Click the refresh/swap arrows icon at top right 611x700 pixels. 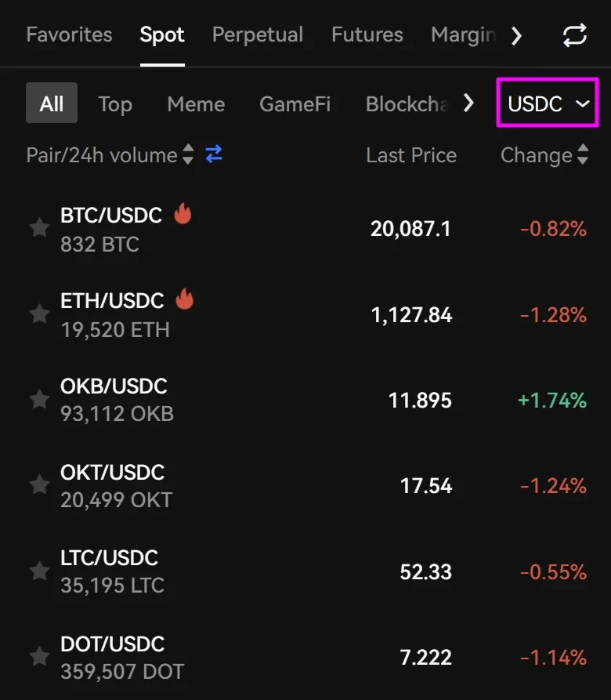click(574, 35)
